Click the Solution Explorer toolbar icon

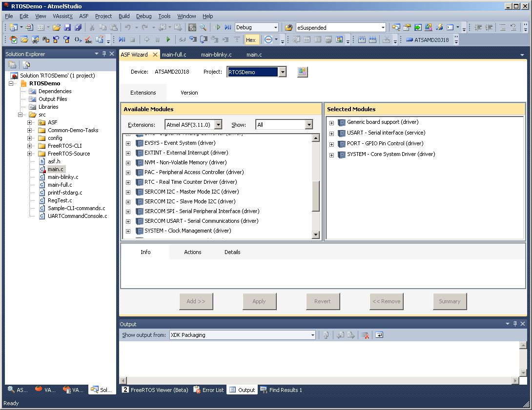(x=396, y=27)
